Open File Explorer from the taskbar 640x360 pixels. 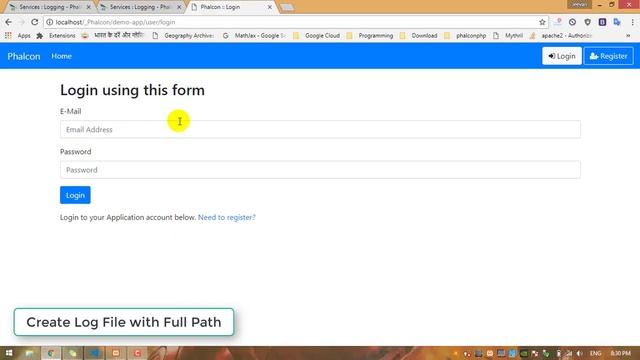[30, 353]
